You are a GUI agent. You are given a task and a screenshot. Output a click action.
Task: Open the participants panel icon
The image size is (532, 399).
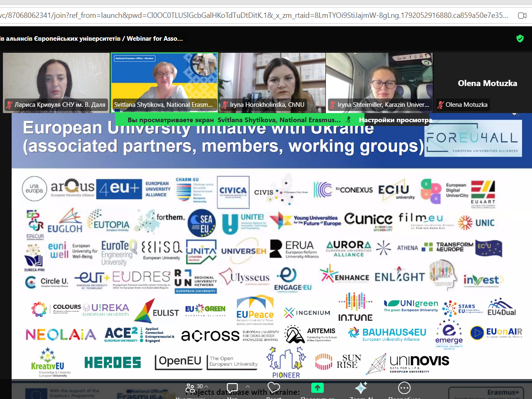[190, 388]
